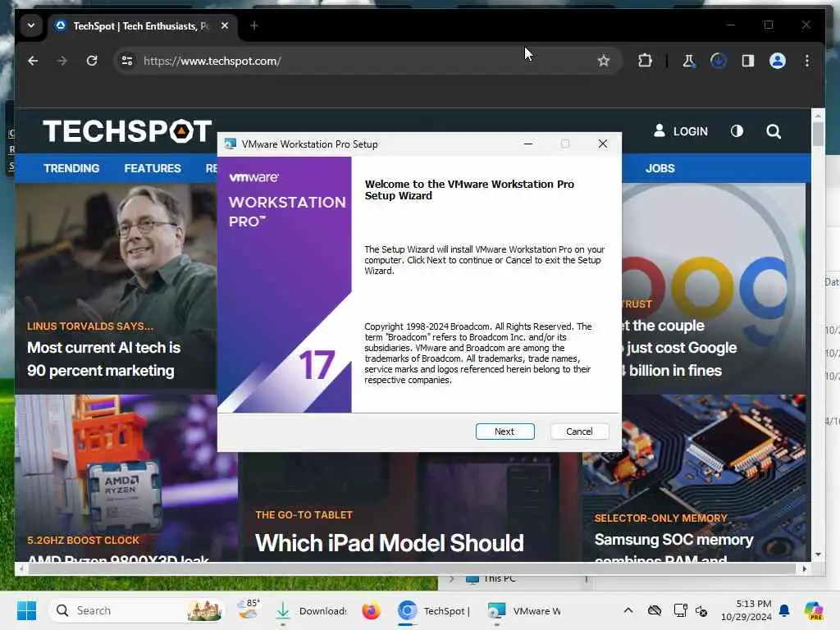Cancel the VMware Workstation Pro setup
The height and width of the screenshot is (630, 840).
(579, 431)
